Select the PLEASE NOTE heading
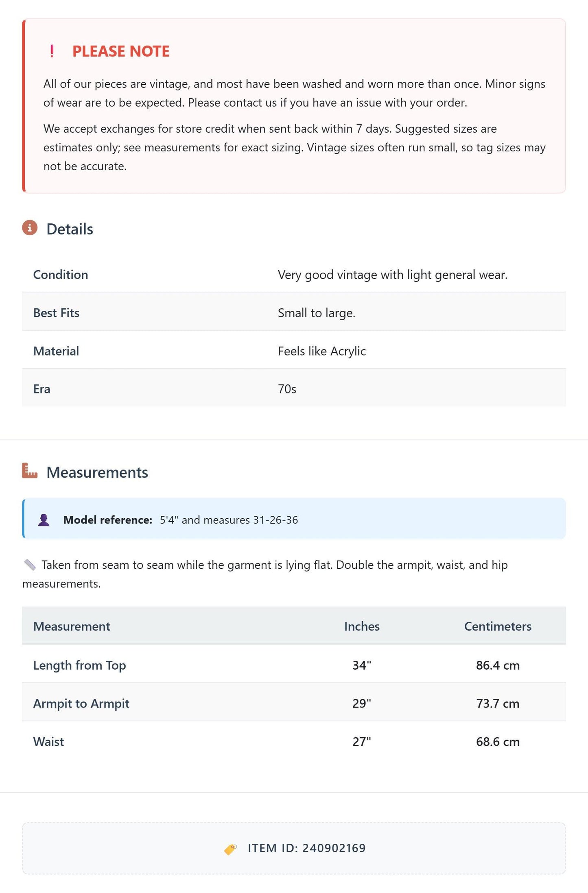588x893 pixels. click(121, 51)
